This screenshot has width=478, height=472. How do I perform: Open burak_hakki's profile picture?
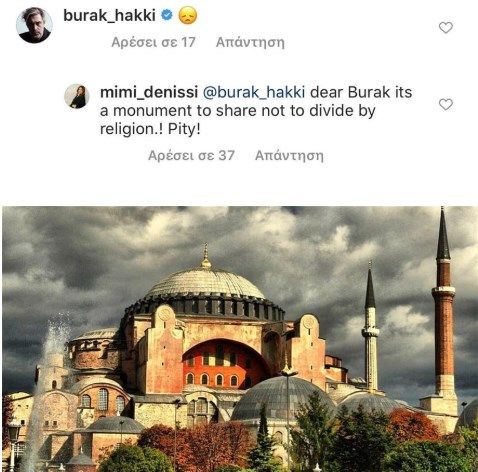[34, 25]
